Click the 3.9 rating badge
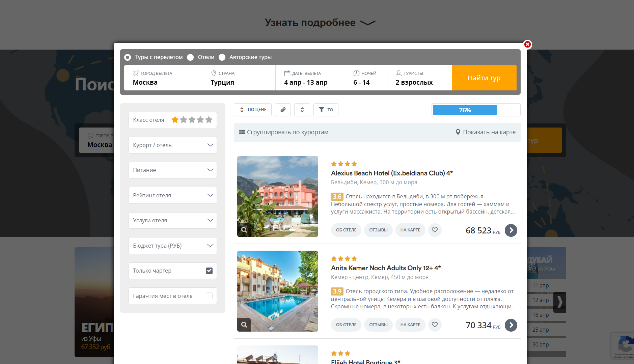The image size is (634, 364). coord(337,291)
